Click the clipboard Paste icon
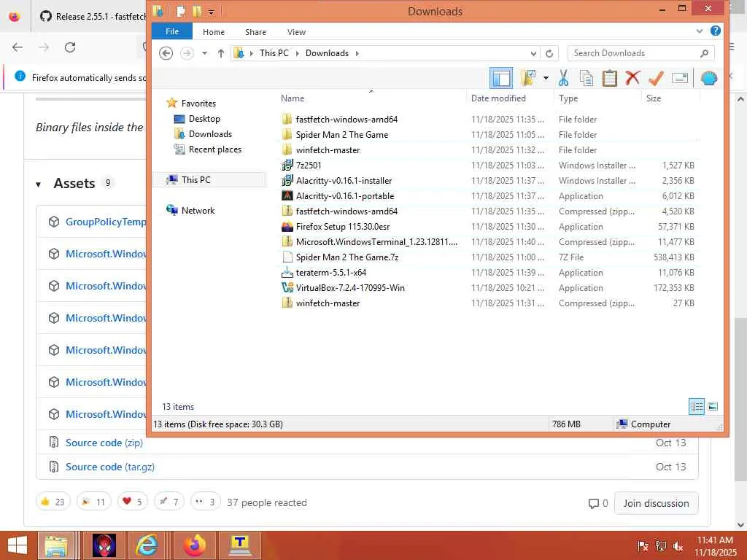This screenshot has height=560, width=747. pos(609,78)
